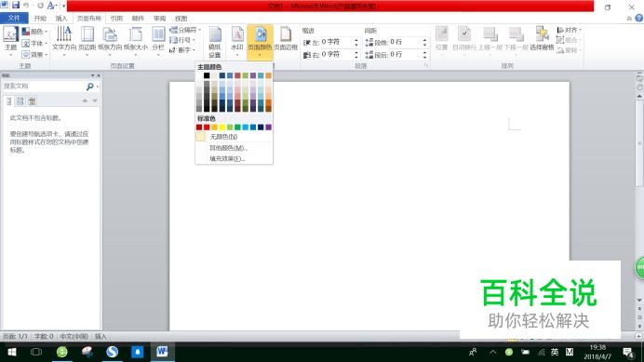This screenshot has width=644, height=362.
Task: Switch to the Insert (插入) tab
Action: 61,19
